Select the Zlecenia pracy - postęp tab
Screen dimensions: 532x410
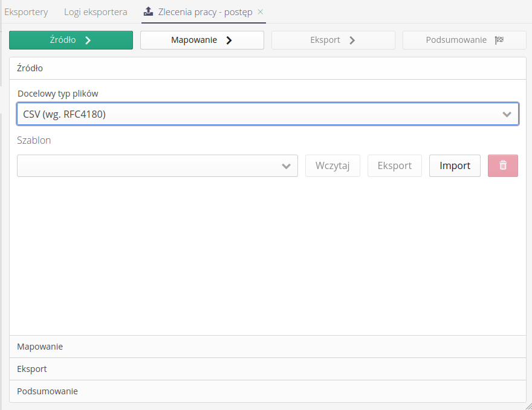click(204, 12)
